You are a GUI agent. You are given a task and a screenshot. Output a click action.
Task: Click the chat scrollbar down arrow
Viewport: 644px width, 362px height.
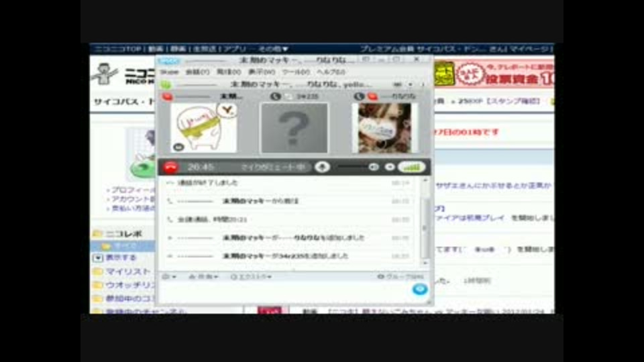pos(425,263)
